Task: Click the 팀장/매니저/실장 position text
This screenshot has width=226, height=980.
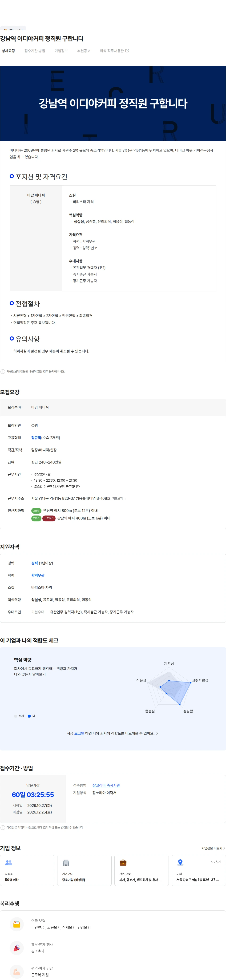Action: tap(44, 450)
